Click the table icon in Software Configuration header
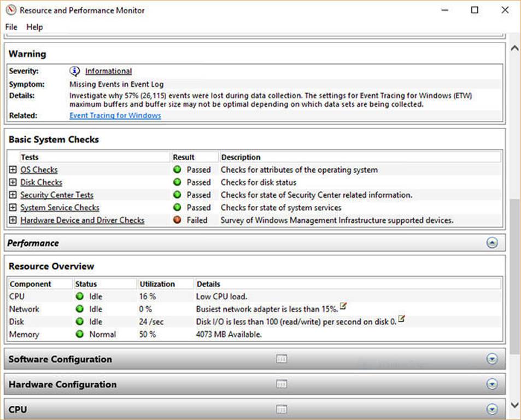This screenshot has width=521, height=420. click(x=282, y=359)
